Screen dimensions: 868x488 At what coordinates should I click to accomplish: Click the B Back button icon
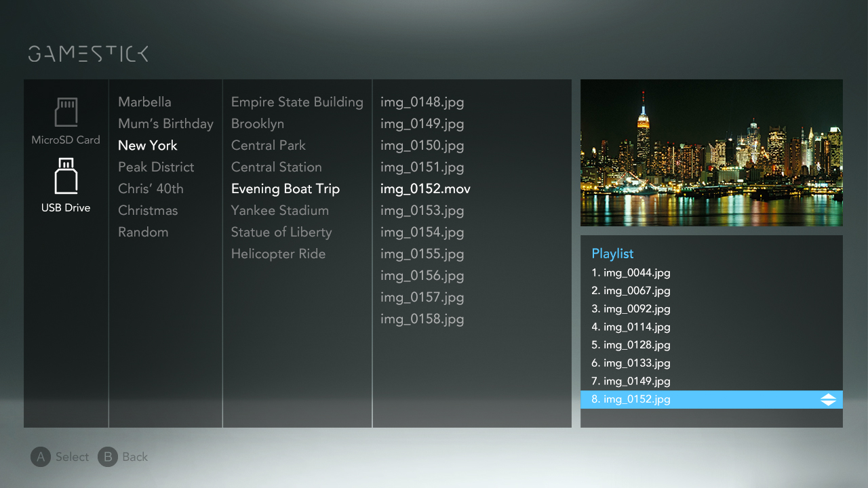107,457
